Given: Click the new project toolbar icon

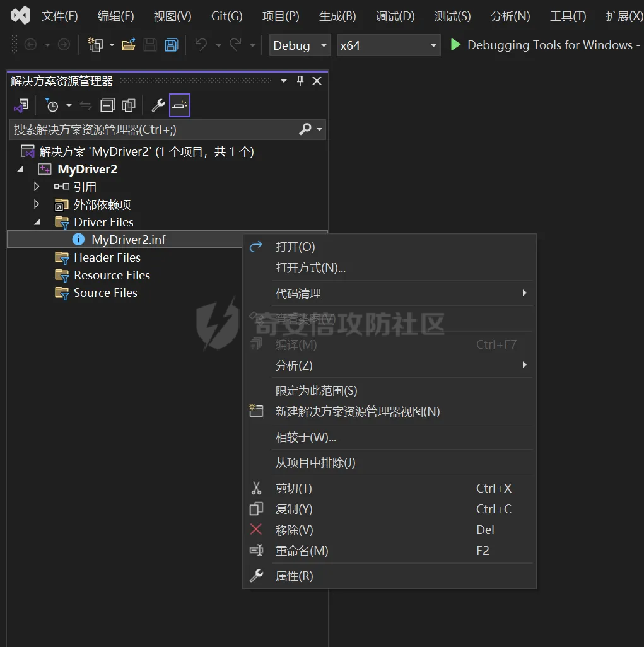Looking at the screenshot, I should coord(95,45).
